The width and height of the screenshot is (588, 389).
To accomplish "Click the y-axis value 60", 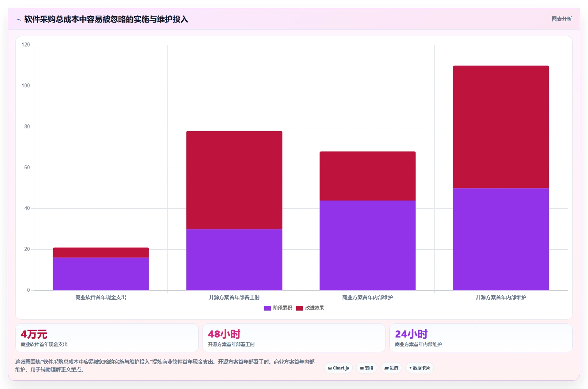I will click(x=27, y=168).
